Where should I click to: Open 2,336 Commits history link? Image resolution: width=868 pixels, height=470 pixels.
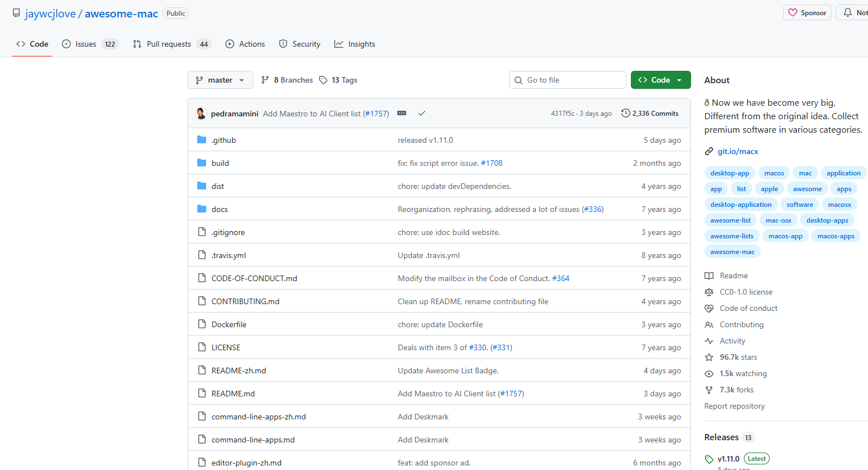(x=650, y=113)
